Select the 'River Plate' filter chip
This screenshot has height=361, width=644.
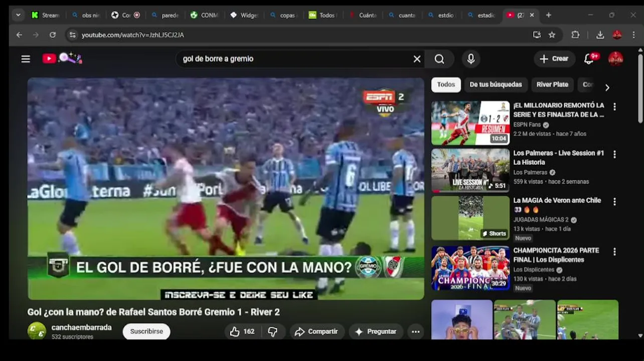tap(552, 85)
